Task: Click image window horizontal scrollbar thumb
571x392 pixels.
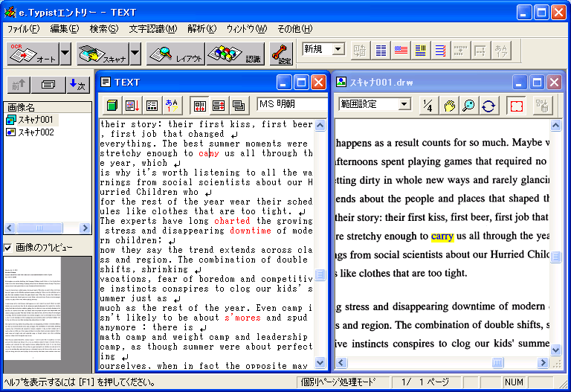Action: point(497,362)
